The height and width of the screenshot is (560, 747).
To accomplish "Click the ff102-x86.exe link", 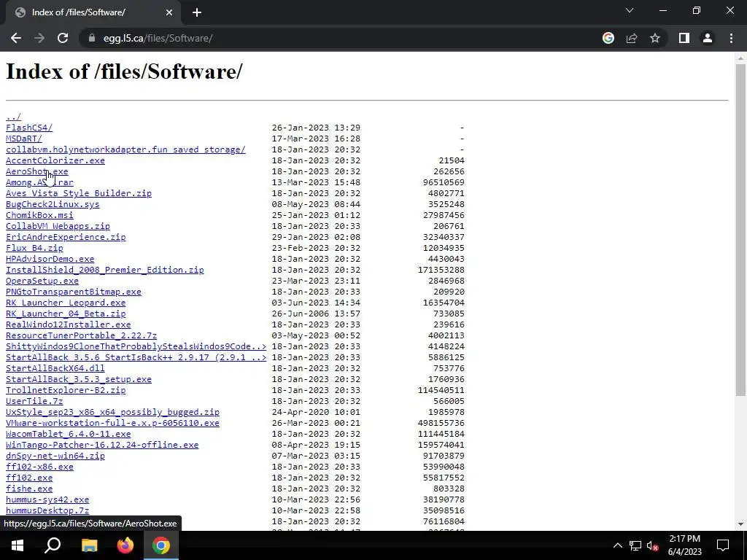I will [39, 467].
